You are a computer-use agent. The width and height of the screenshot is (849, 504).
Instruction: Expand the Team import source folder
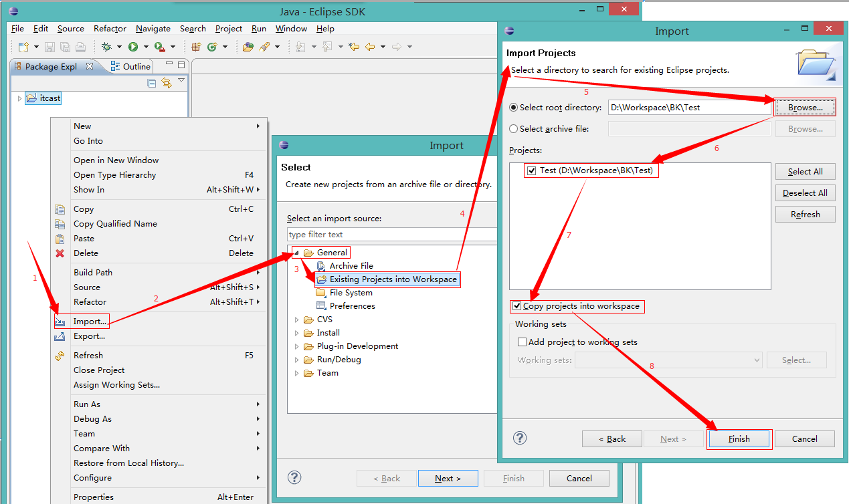coord(297,373)
